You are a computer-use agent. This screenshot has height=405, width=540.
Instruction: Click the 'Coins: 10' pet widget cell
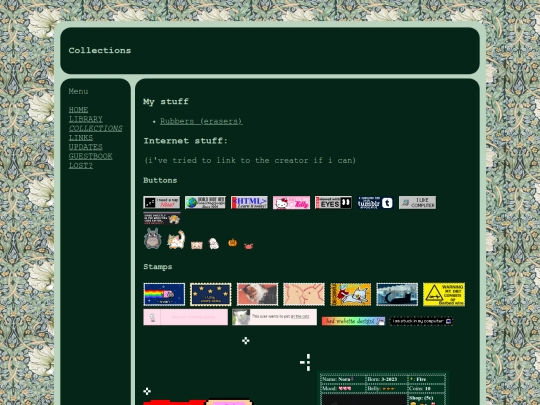pyautogui.click(x=427, y=388)
